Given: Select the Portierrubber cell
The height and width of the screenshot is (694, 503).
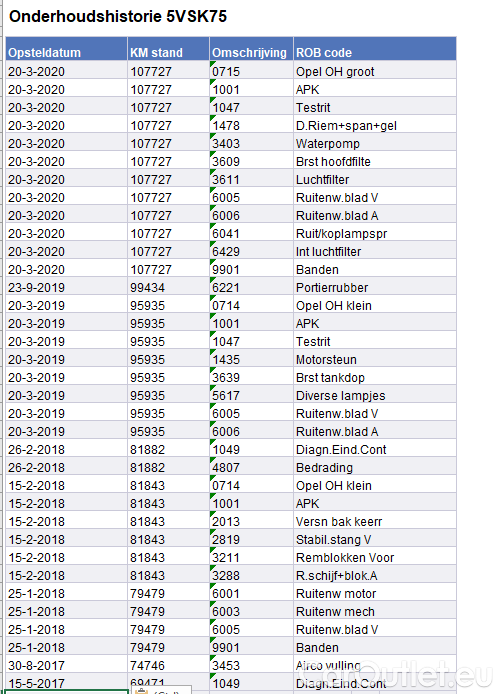Looking at the screenshot, I should [375, 287].
